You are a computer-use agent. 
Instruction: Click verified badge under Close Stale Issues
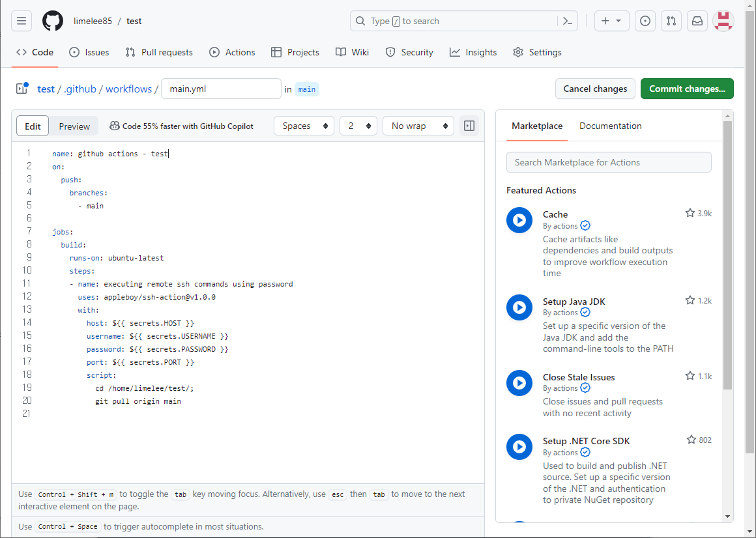(585, 388)
